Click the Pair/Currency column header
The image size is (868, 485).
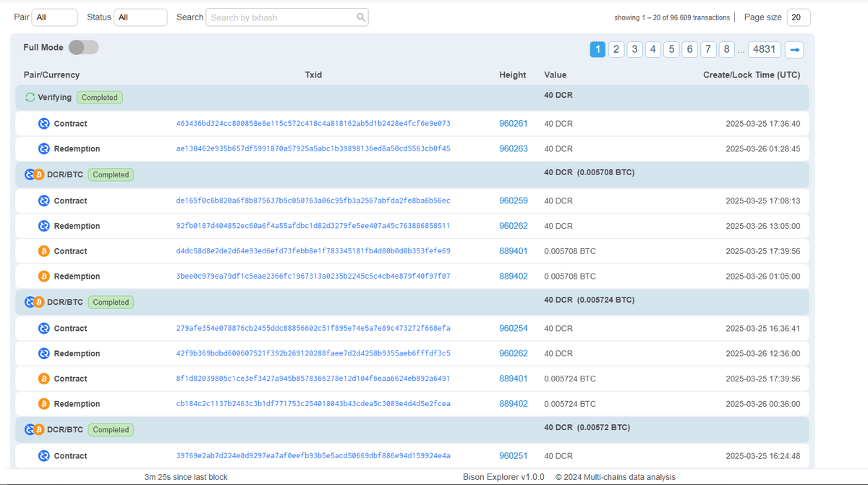click(51, 75)
